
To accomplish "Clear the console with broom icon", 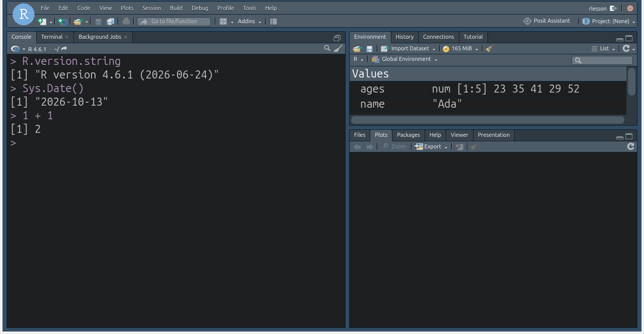I will click(x=338, y=48).
